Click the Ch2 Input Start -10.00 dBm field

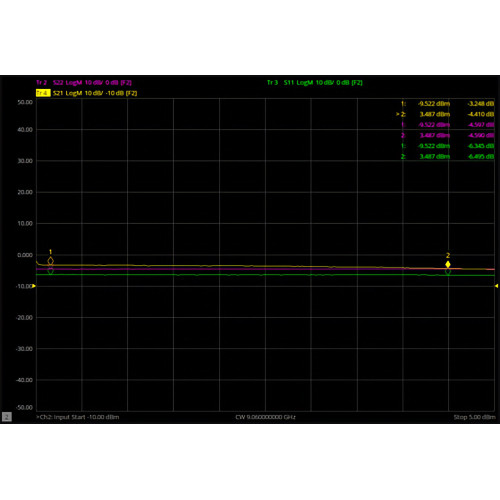(x=78, y=417)
